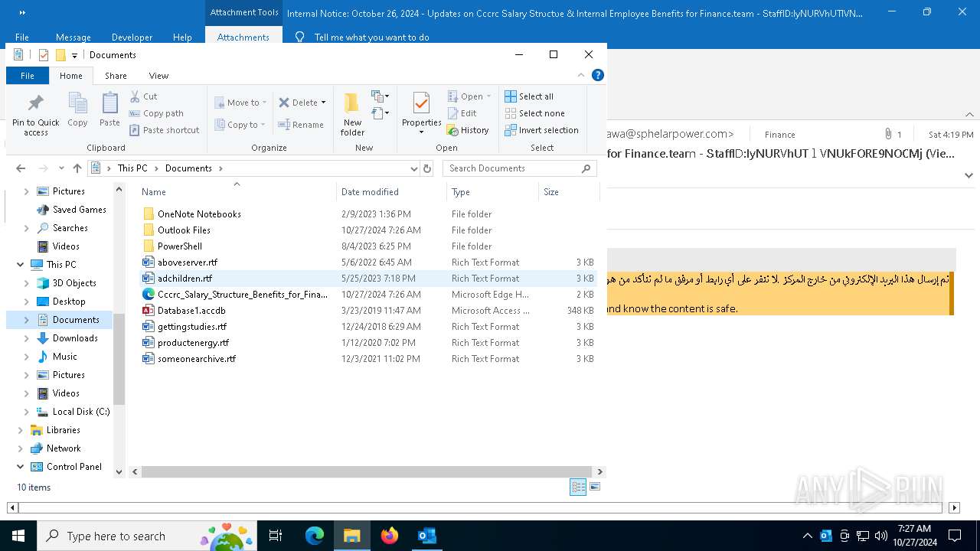This screenshot has height=551, width=980.
Task: Click Type here to search box
Action: click(x=146, y=536)
